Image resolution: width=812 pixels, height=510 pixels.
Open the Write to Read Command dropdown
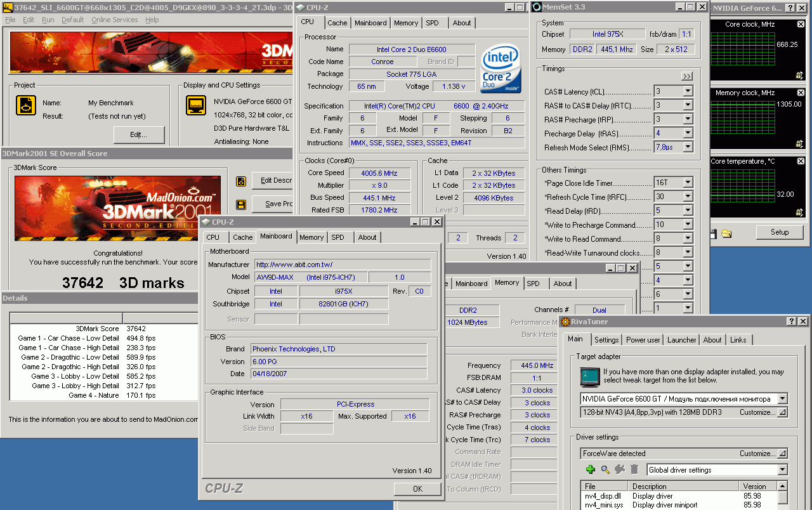click(688, 239)
